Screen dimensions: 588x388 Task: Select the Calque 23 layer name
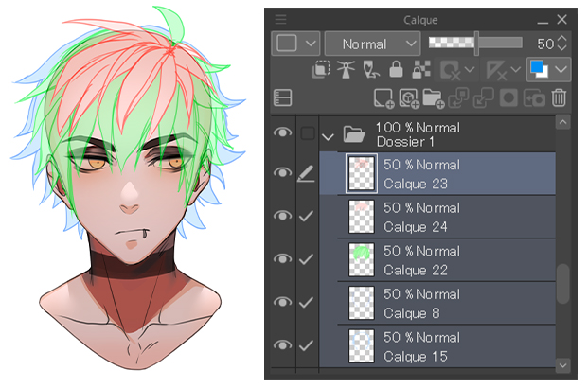tap(416, 184)
